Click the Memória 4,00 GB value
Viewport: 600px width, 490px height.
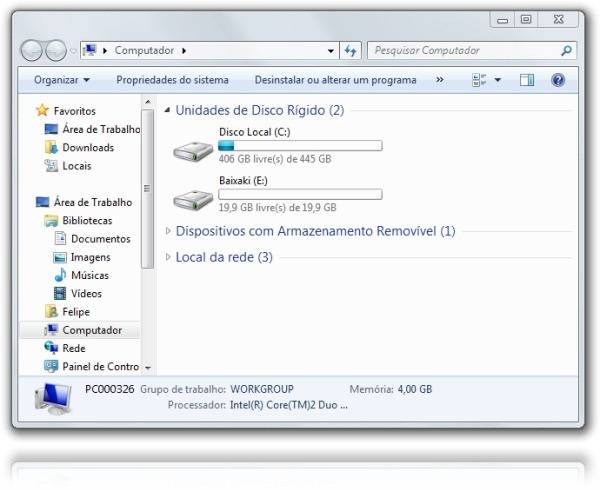[x=415, y=389]
